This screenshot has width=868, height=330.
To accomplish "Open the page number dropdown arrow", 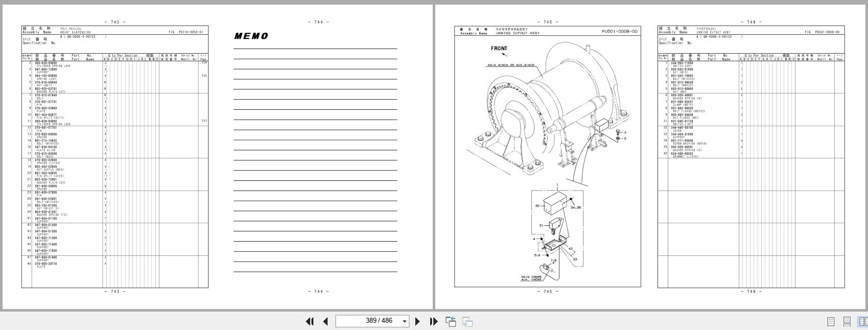I will 405,321.
